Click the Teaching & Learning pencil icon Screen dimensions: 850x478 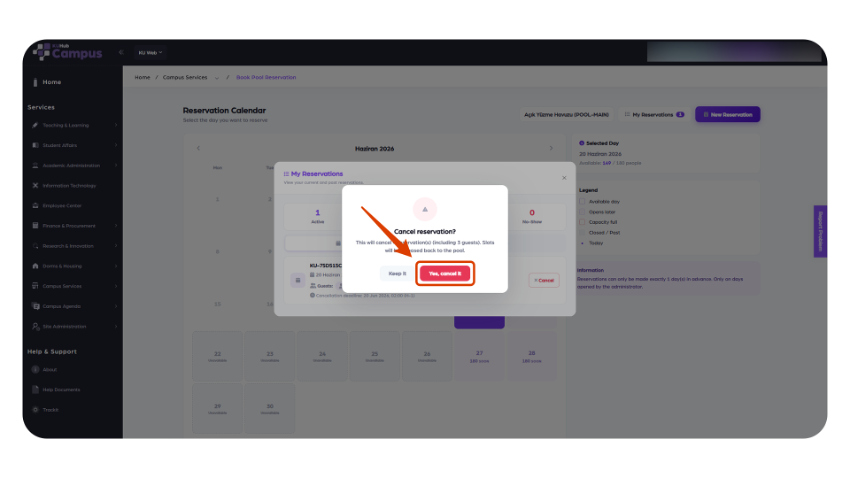35,125
